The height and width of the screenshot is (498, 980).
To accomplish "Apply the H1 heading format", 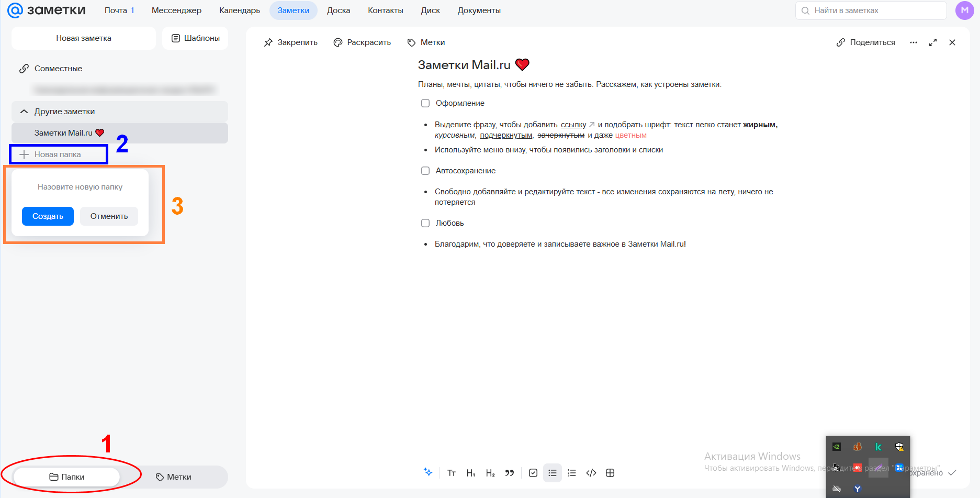I will pos(471,473).
